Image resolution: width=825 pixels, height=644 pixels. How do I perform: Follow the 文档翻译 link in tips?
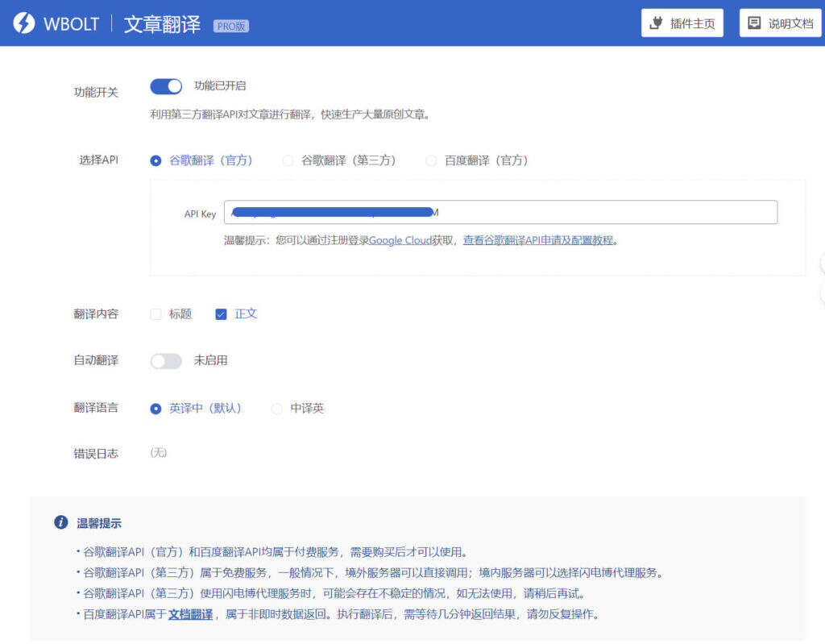tap(190, 614)
